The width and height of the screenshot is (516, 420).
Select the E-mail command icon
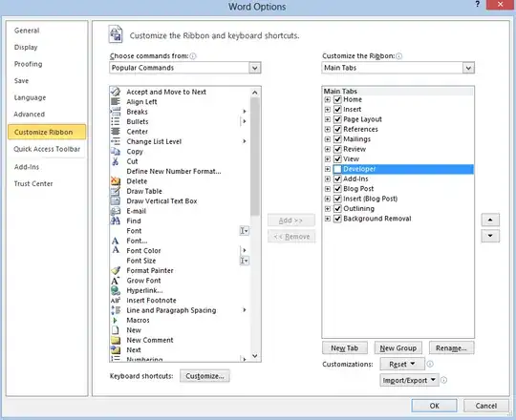click(116, 211)
